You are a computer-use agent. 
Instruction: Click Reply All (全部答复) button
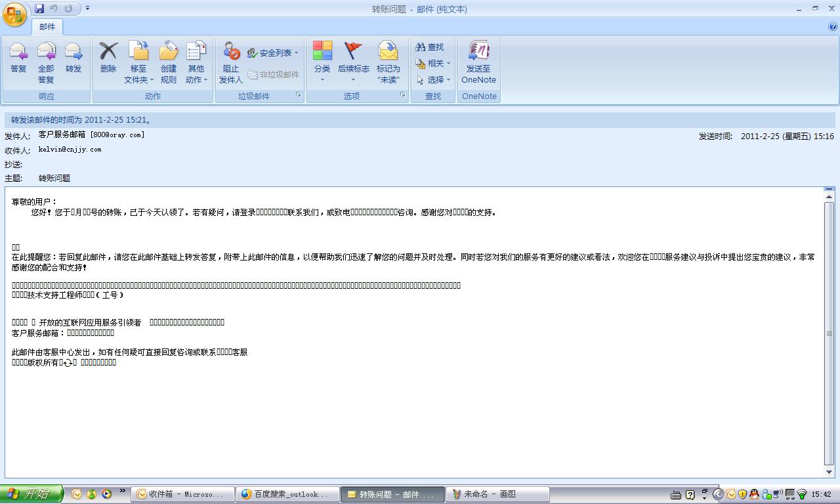click(46, 63)
